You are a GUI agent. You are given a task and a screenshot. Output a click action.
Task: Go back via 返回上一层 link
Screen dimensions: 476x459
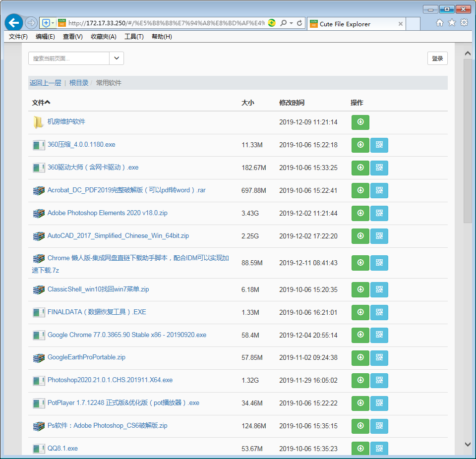(x=45, y=83)
